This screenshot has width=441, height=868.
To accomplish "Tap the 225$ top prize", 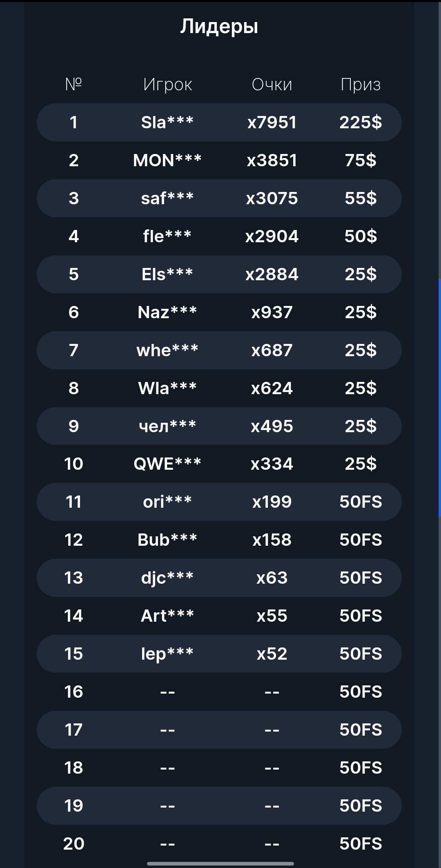I will coord(361,122).
